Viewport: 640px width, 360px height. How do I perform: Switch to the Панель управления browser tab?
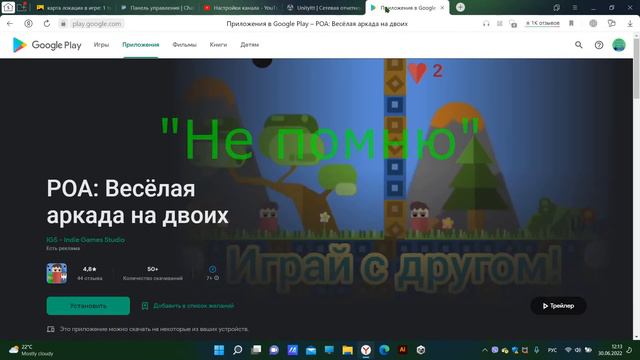click(157, 8)
